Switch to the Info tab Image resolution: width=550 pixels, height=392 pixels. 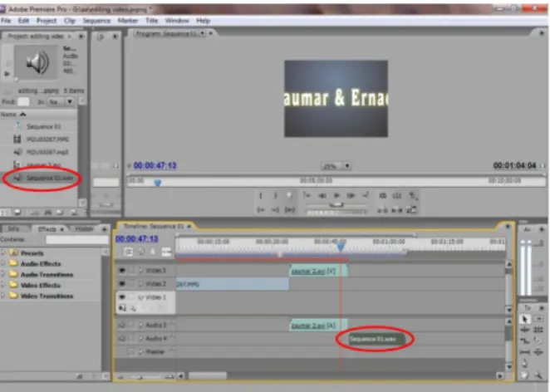[13, 229]
